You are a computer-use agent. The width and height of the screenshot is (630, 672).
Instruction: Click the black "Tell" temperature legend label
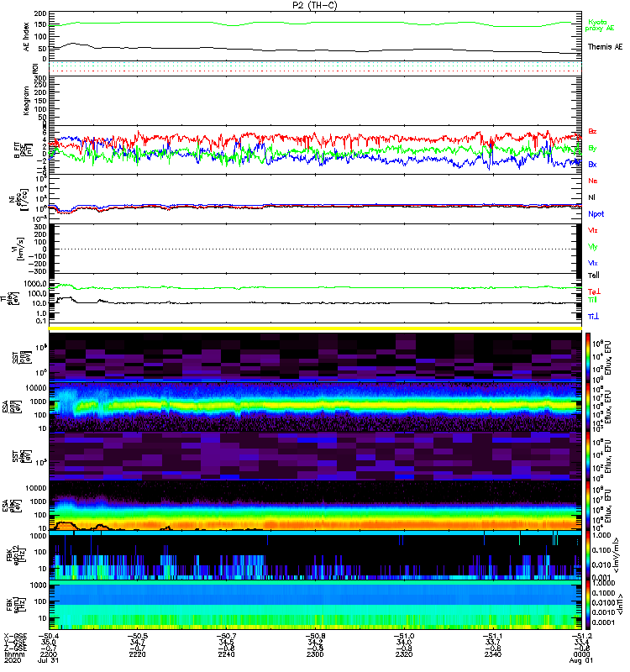(593, 276)
